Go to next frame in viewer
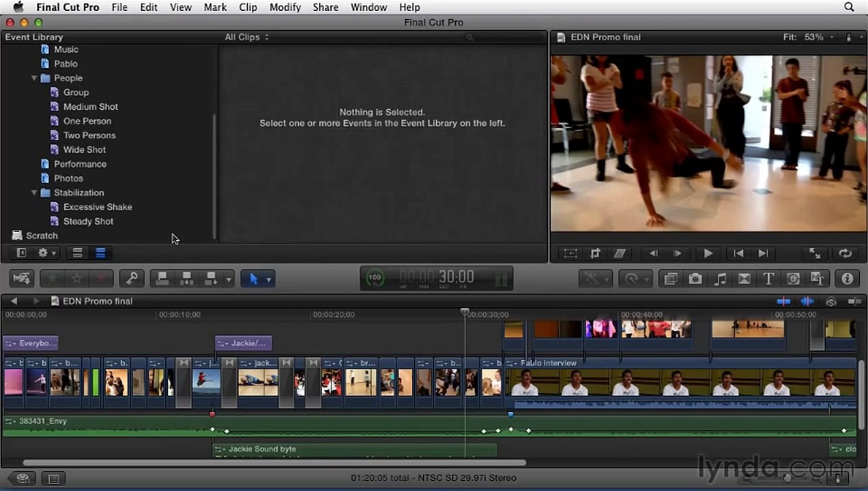The height and width of the screenshot is (491, 868). coord(678,253)
